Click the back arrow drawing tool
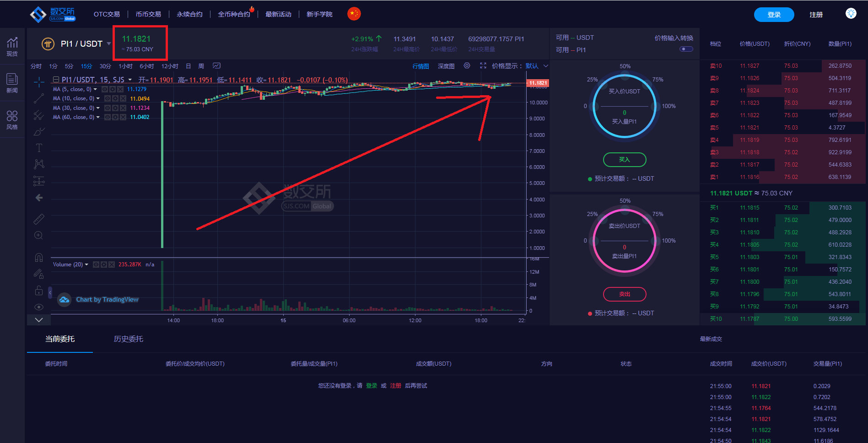Viewport: 868px width, 443px height. pyautogui.click(x=39, y=198)
